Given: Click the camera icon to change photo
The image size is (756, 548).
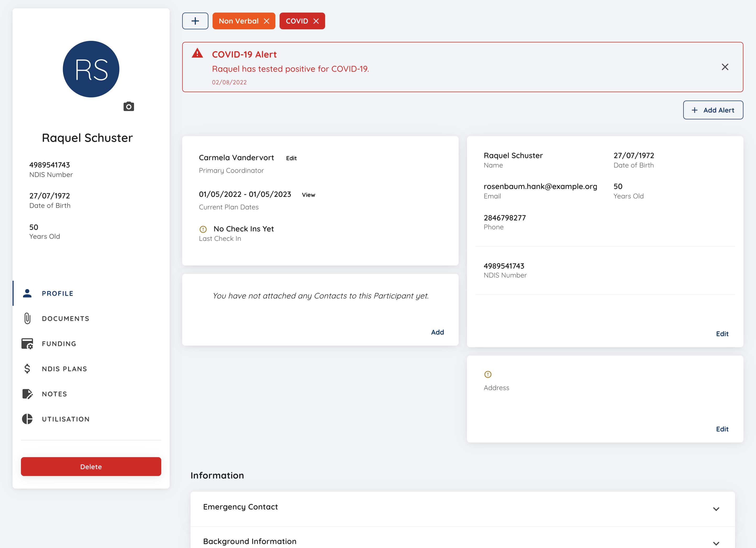Looking at the screenshot, I should click(x=129, y=106).
